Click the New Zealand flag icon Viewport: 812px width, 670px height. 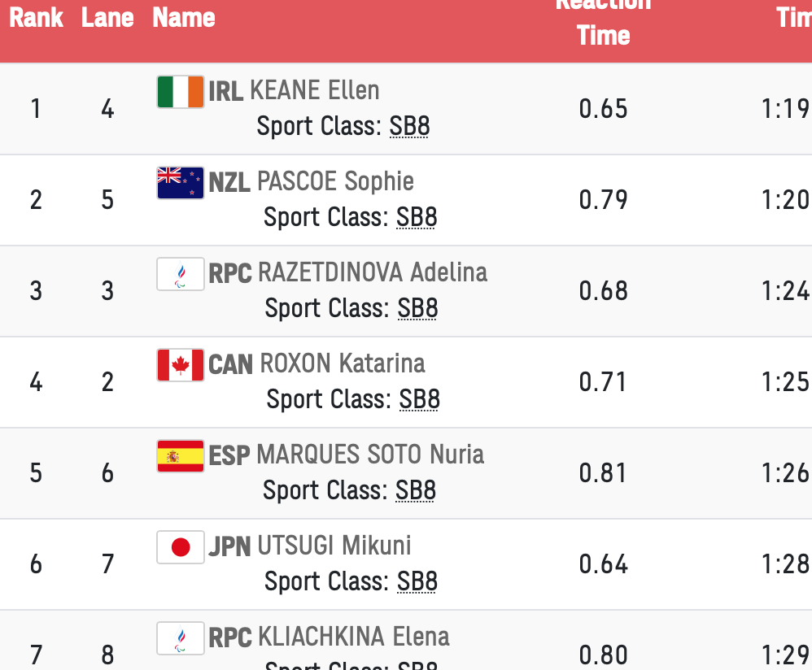pyautogui.click(x=180, y=183)
